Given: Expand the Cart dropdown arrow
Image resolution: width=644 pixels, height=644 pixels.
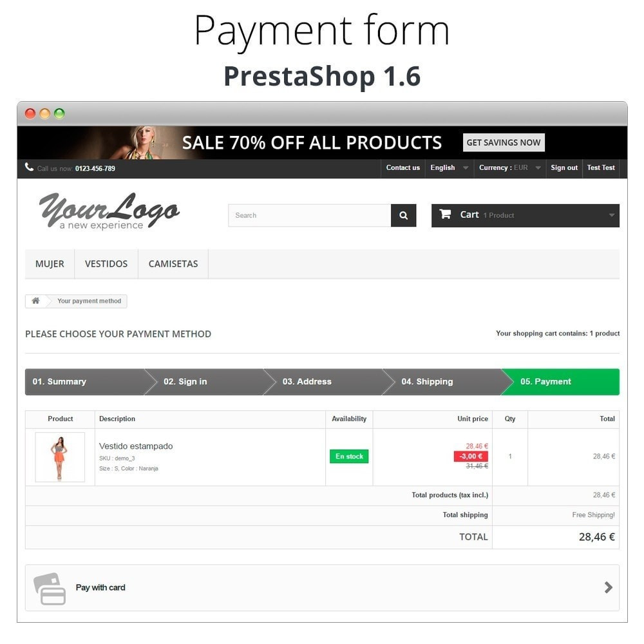Looking at the screenshot, I should 612,215.
